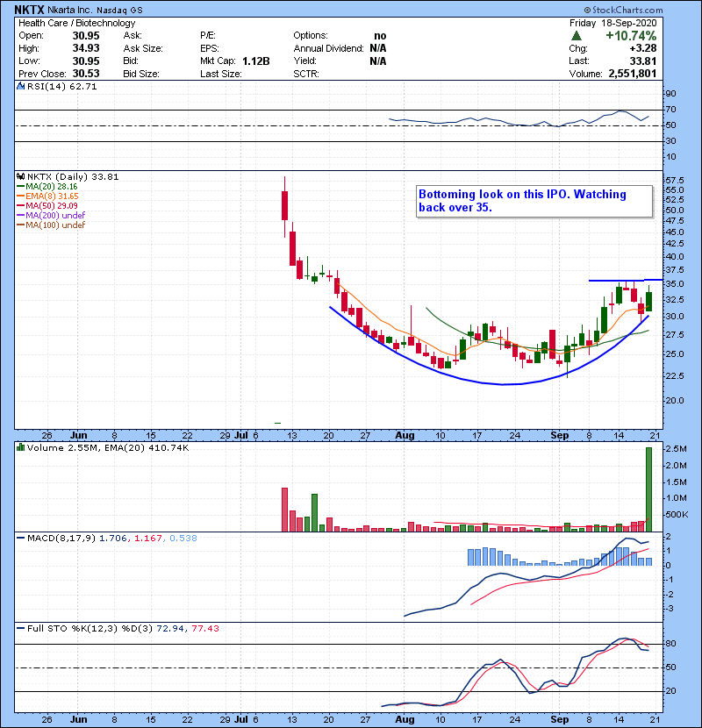
Task: Click the Yield value 'N/A'
Action: pyautogui.click(x=378, y=61)
